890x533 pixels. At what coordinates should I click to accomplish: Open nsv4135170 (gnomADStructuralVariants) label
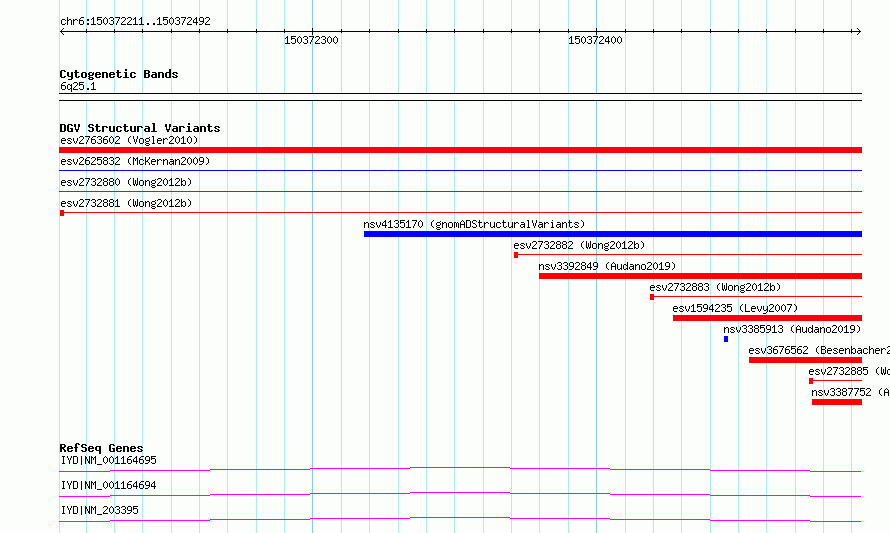click(x=474, y=224)
